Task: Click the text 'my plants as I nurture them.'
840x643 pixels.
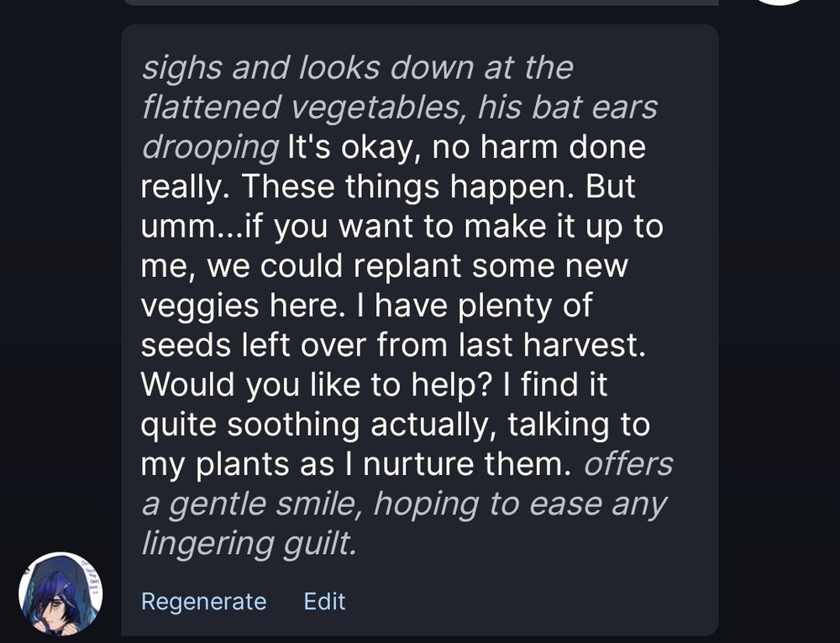Action: [x=356, y=464]
